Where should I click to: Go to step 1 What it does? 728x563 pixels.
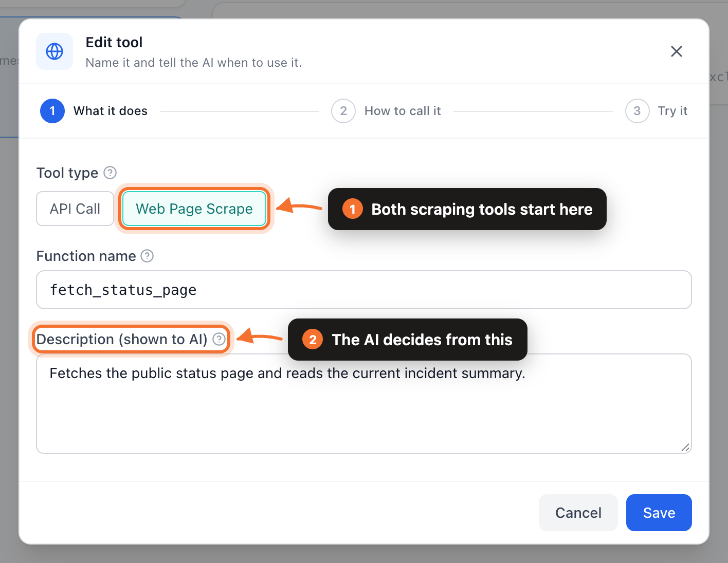click(x=94, y=111)
